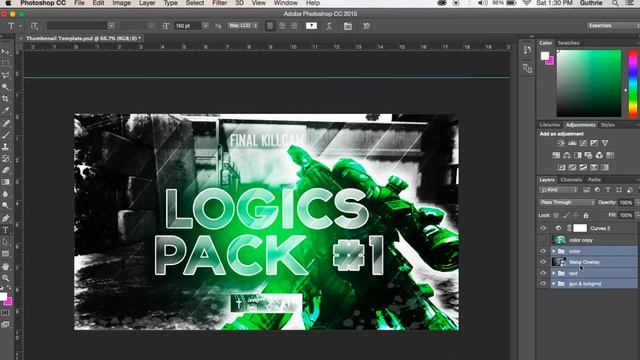
Task: Center the text
Action: click(282, 26)
